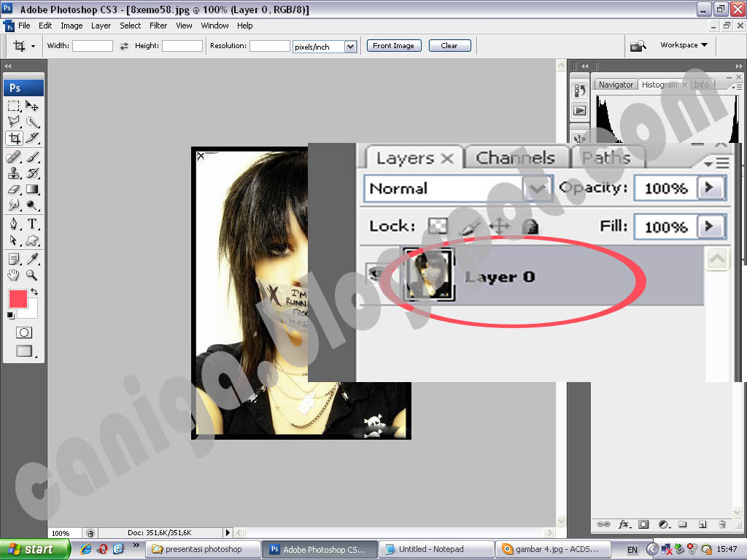Expand the Fill slider arrow
747x560 pixels.
(711, 226)
